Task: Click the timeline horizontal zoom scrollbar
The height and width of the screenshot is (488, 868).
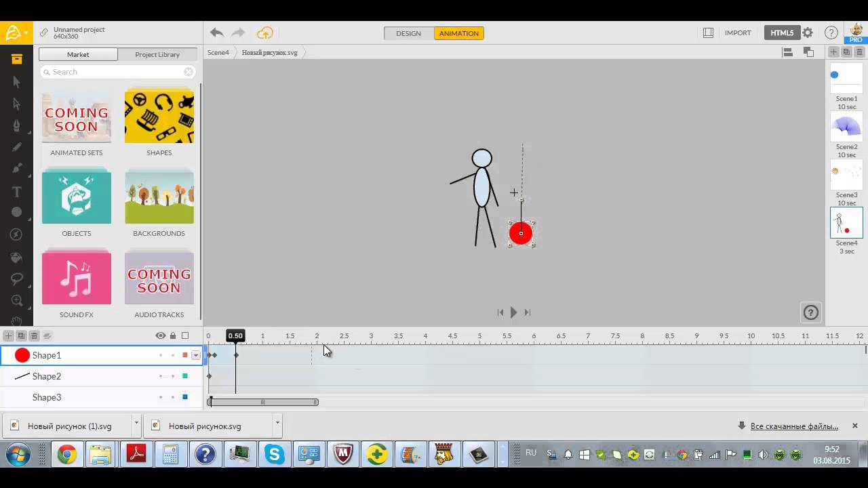Action: 263,402
